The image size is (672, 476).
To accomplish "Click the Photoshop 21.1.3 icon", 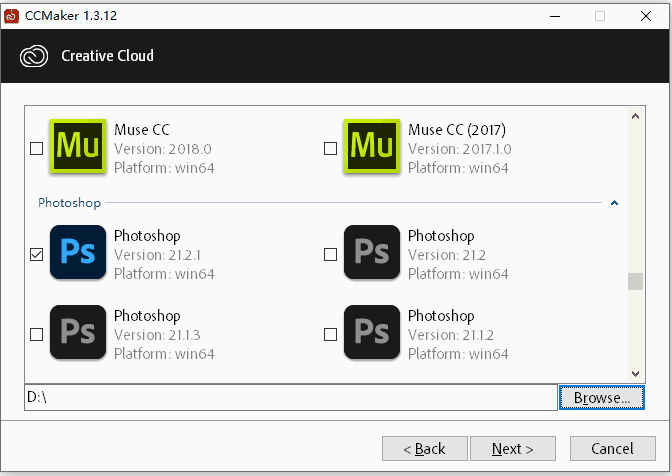I will pyautogui.click(x=78, y=332).
